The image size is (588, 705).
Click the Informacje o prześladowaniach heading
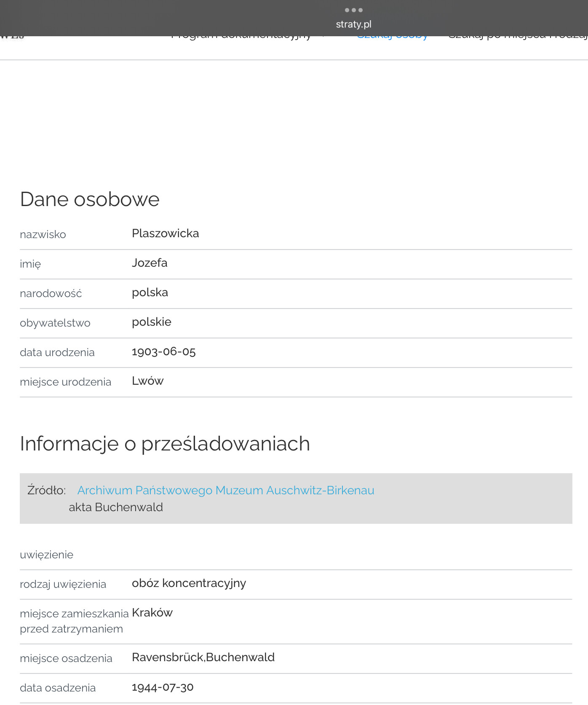point(165,444)
